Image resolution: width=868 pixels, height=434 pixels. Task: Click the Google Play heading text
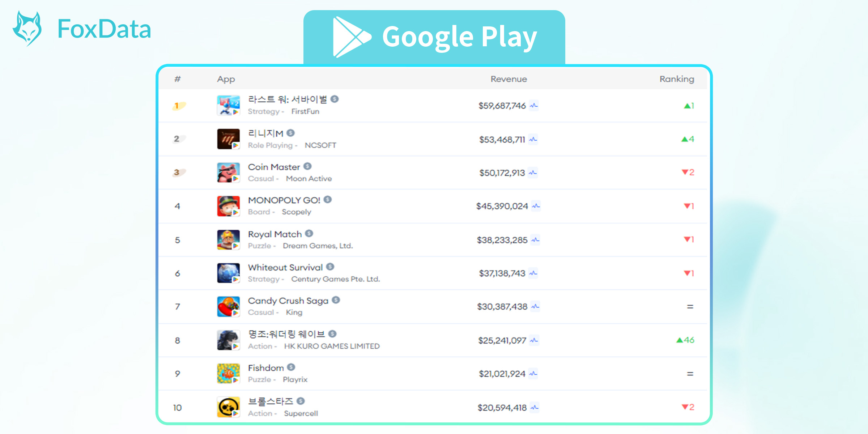460,37
